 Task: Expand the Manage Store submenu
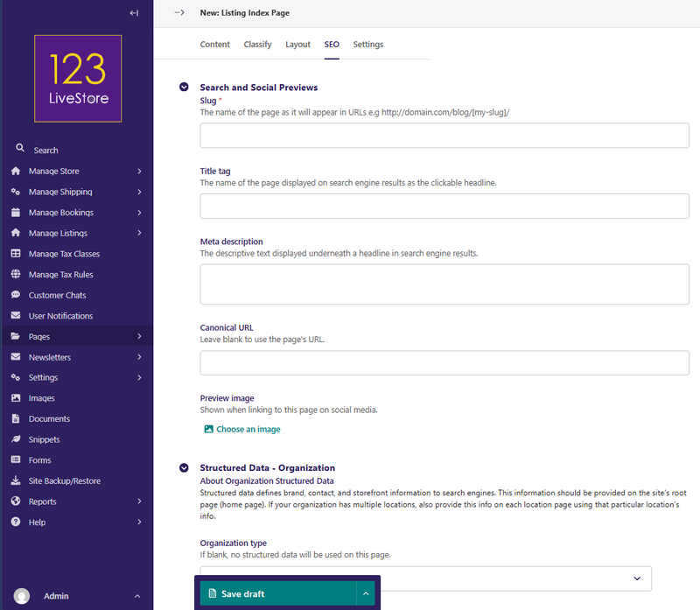(139, 172)
